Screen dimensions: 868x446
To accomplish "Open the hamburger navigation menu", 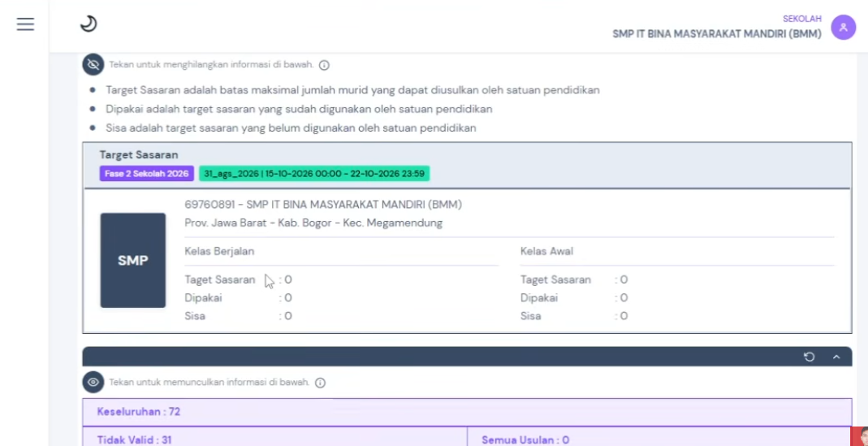I will click(x=25, y=24).
